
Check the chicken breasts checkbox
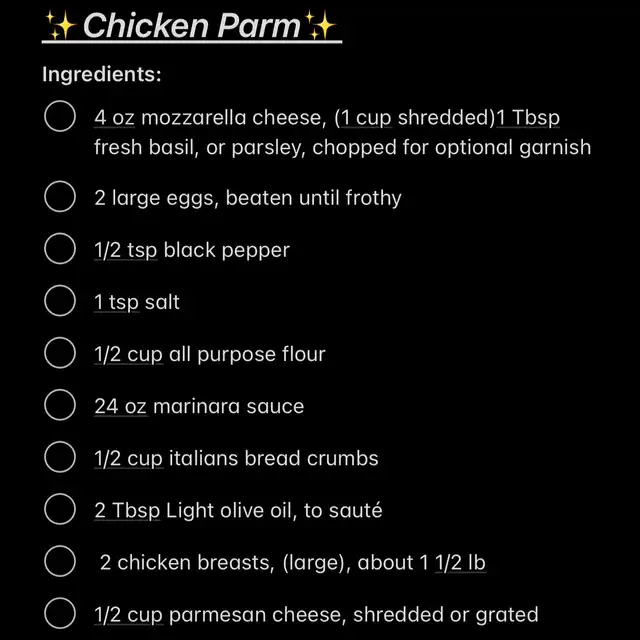tap(60, 562)
